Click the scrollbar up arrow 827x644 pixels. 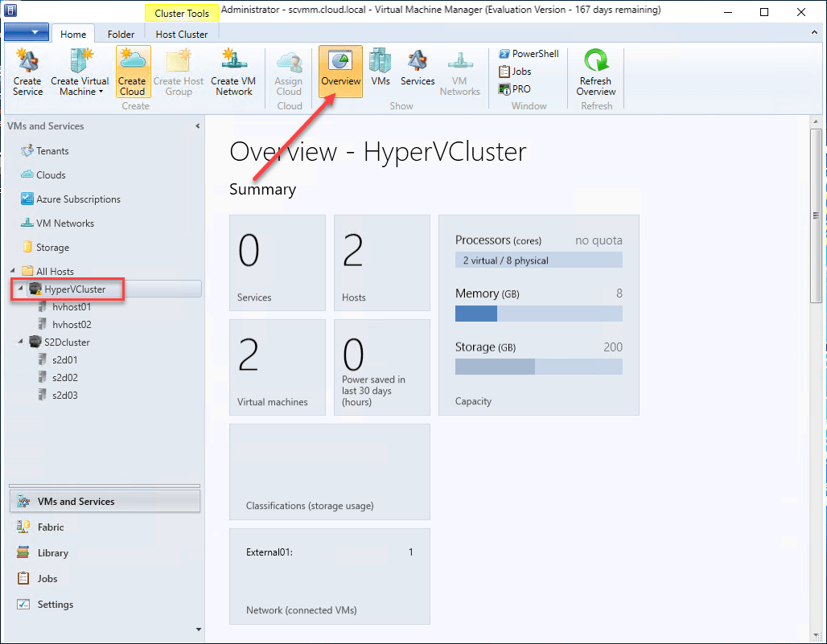tap(816, 121)
